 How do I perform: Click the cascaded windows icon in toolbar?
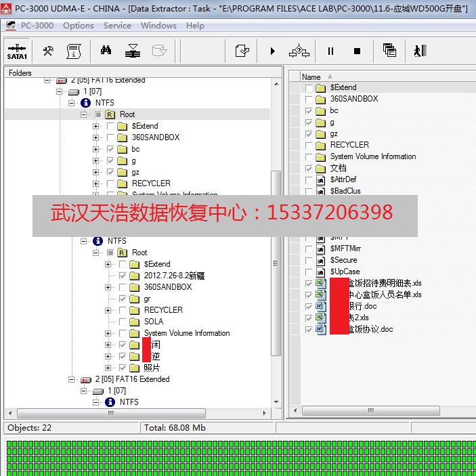click(x=389, y=51)
